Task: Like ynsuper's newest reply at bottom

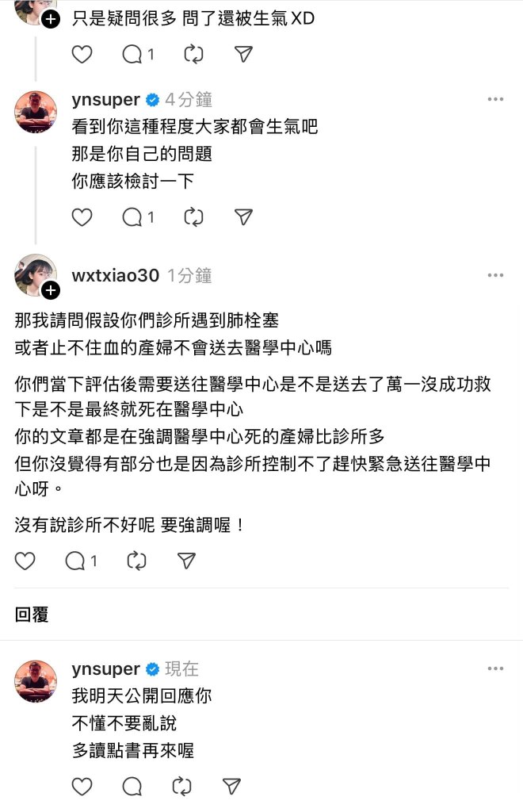Action: [82, 786]
